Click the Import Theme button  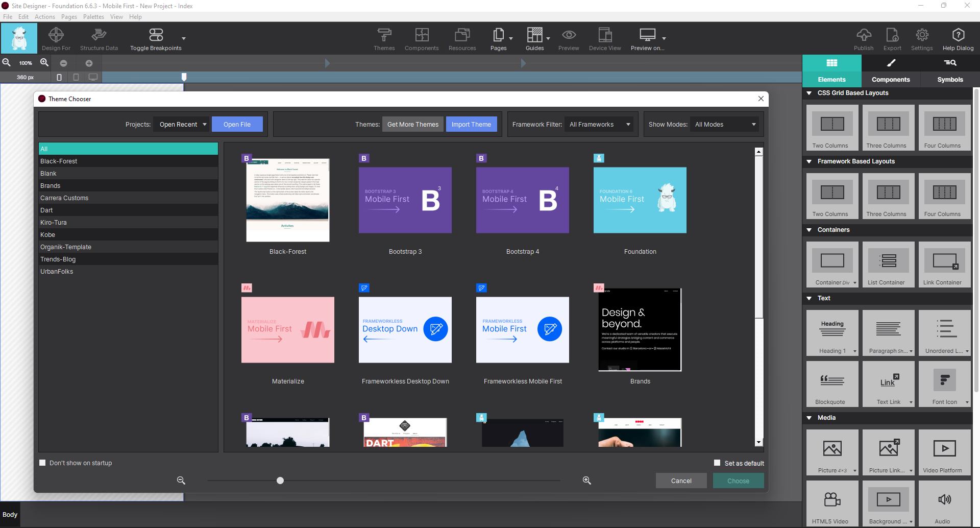tap(471, 124)
